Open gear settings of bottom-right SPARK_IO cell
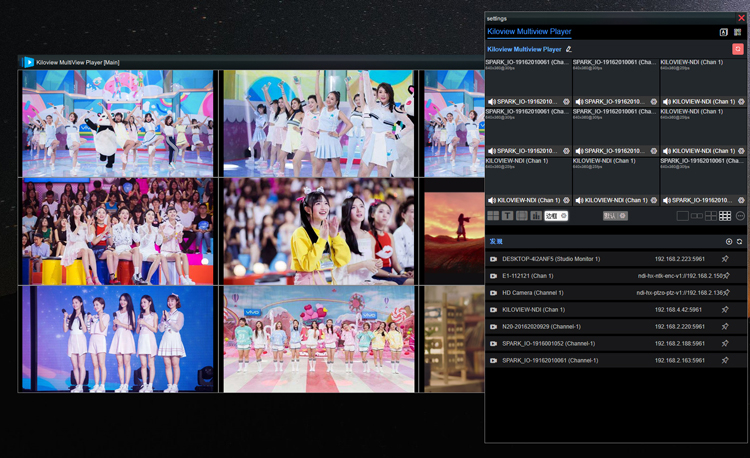This screenshot has height=458, width=750. point(741,200)
